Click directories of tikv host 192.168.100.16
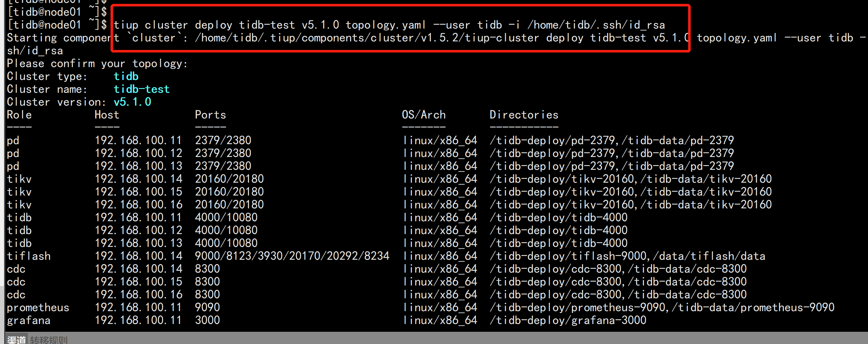Image resolution: width=868 pixels, height=344 pixels. [631, 205]
